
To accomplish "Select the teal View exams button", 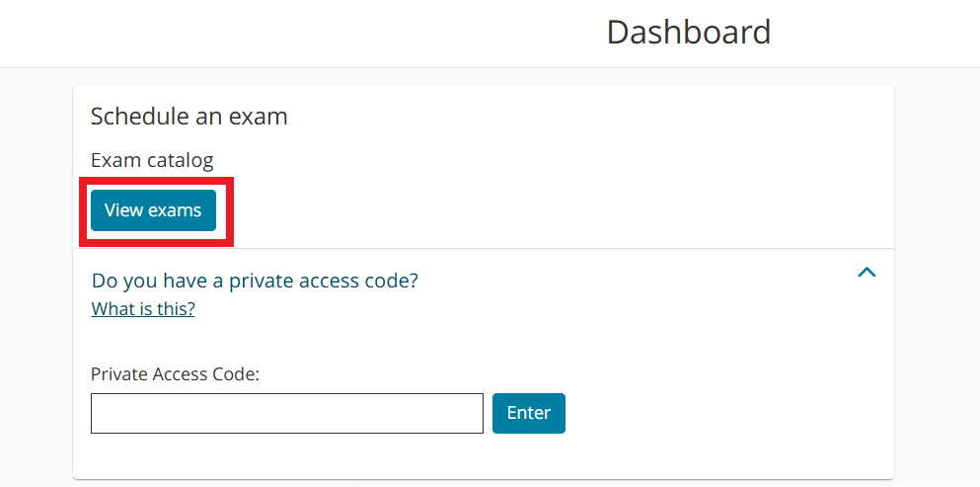I will click(153, 210).
